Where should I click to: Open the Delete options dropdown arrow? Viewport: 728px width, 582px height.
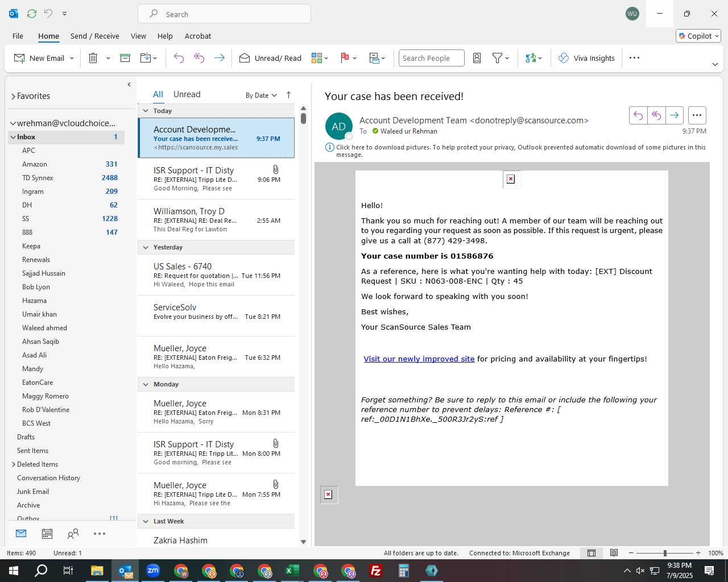click(x=108, y=59)
